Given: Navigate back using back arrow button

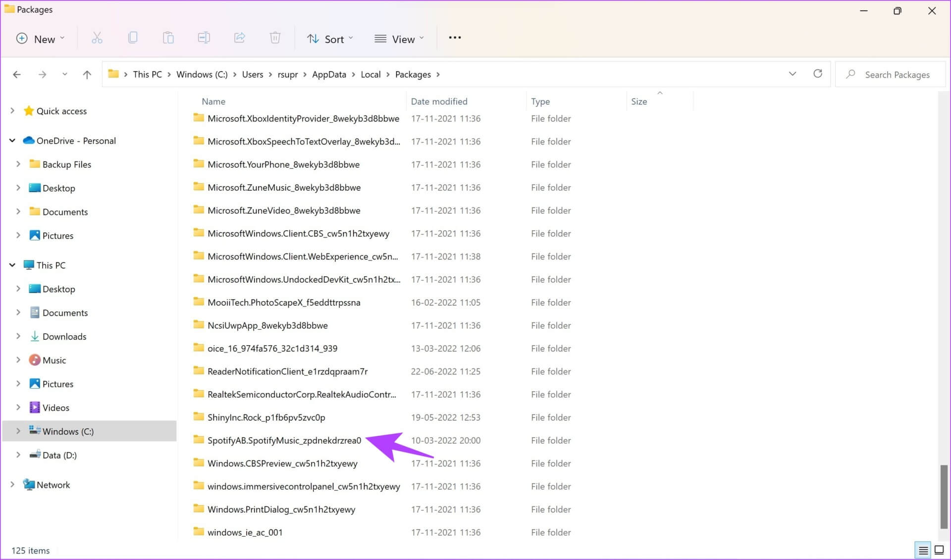Looking at the screenshot, I should (17, 74).
